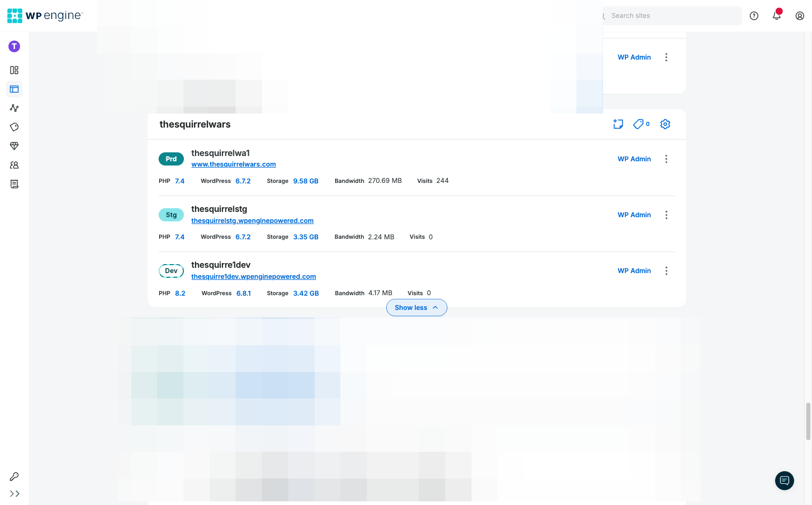This screenshot has height=505, width=812.
Task: Click WP Admin in the top card
Action: [634, 57]
